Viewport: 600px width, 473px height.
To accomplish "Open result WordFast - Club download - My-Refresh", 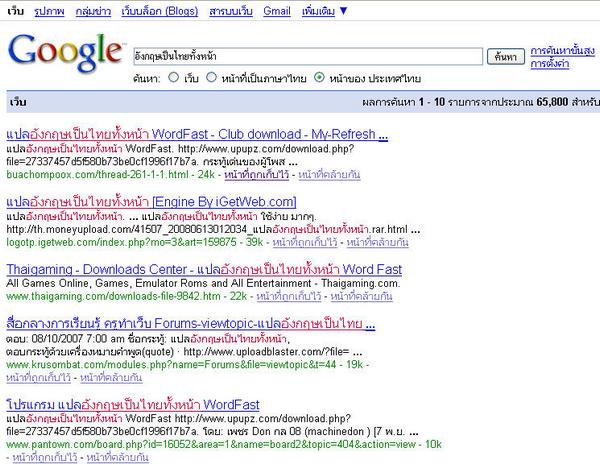I will (197, 134).
